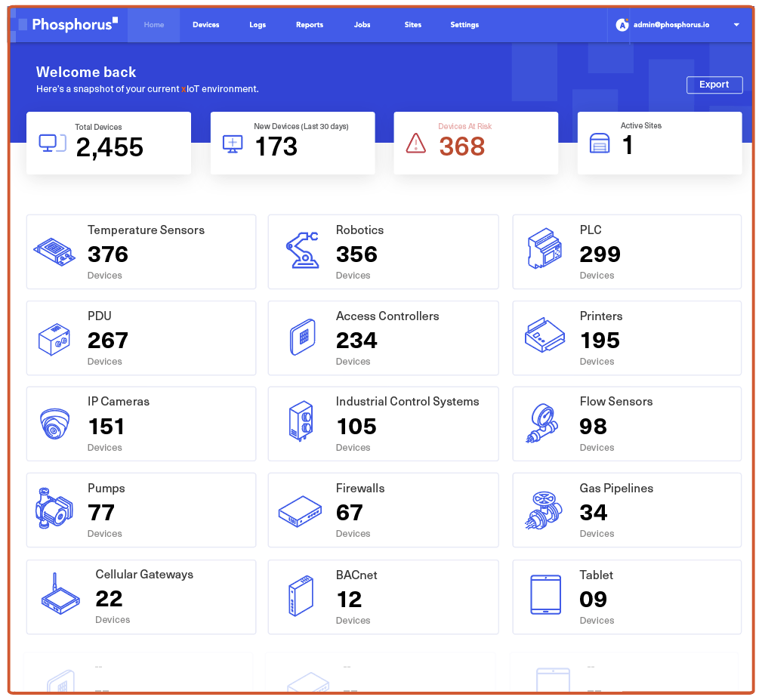The image size is (762, 700).
Task: Open the Total Devices summary card
Action: (x=109, y=143)
